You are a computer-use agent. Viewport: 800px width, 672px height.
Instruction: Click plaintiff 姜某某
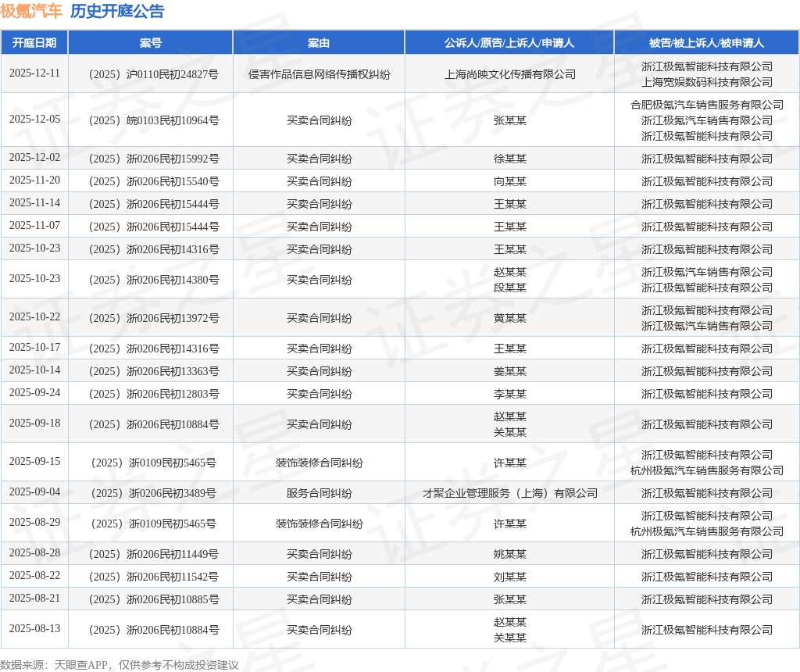[x=509, y=371]
